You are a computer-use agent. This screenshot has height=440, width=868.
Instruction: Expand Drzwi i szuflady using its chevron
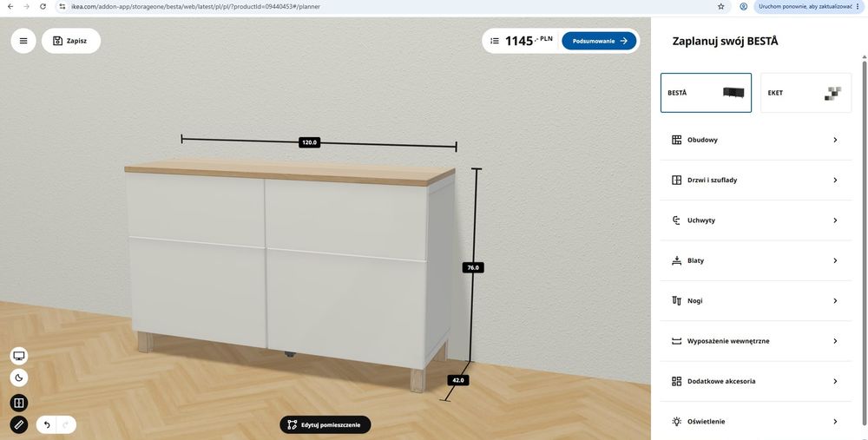click(835, 181)
